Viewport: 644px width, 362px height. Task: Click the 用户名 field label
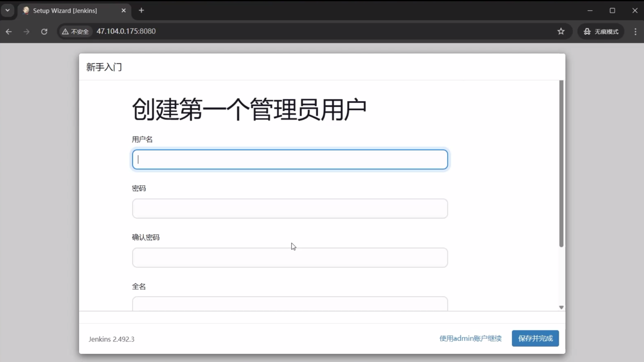click(x=142, y=139)
